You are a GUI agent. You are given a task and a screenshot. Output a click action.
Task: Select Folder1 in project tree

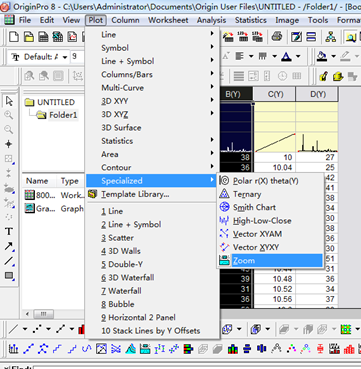coord(63,115)
